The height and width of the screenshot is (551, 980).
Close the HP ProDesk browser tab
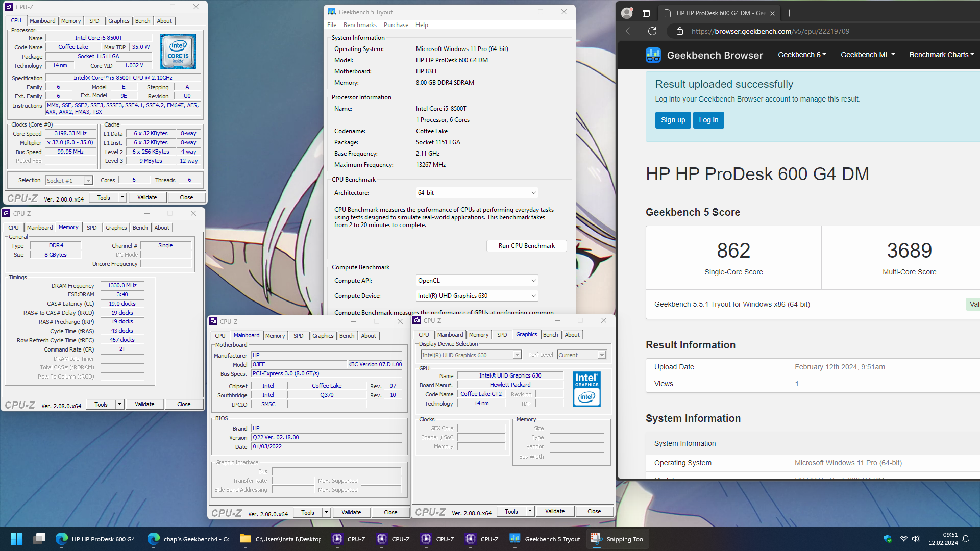(773, 13)
